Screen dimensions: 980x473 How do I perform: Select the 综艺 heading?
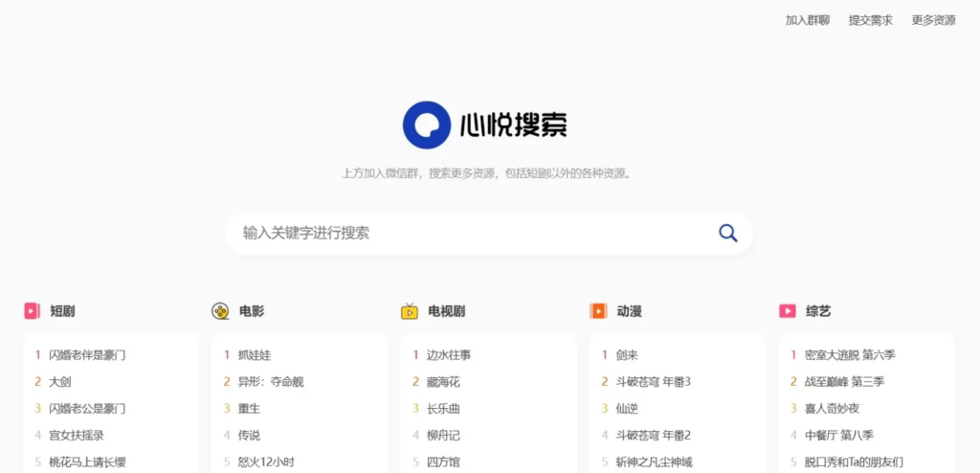[x=818, y=311]
